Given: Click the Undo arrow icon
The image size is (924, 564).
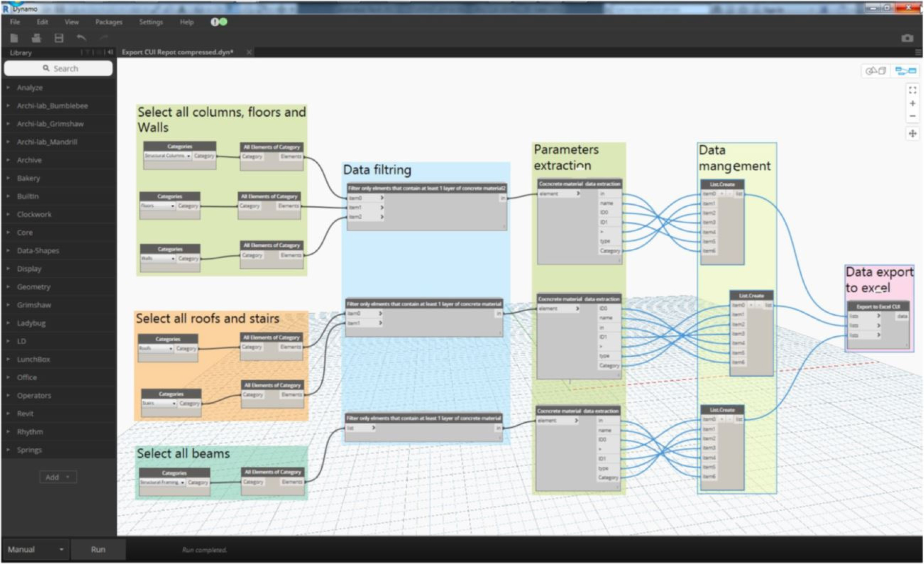Looking at the screenshot, I should [x=81, y=38].
